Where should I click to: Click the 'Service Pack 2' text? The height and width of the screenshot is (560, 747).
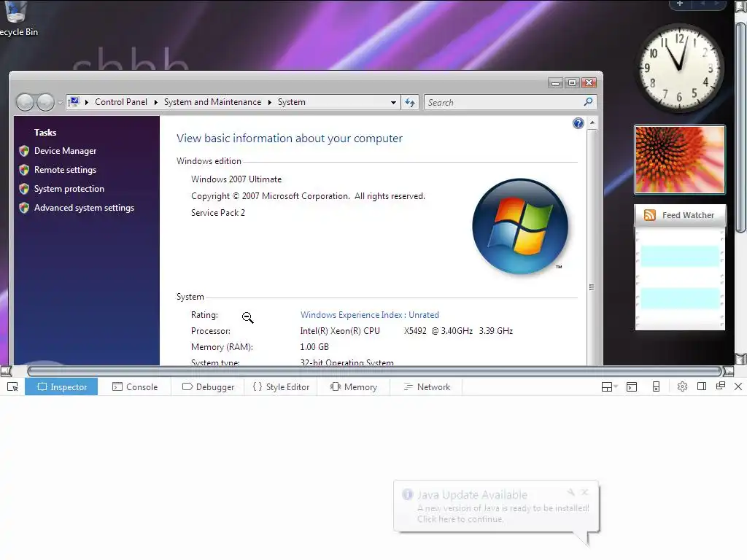pos(217,213)
